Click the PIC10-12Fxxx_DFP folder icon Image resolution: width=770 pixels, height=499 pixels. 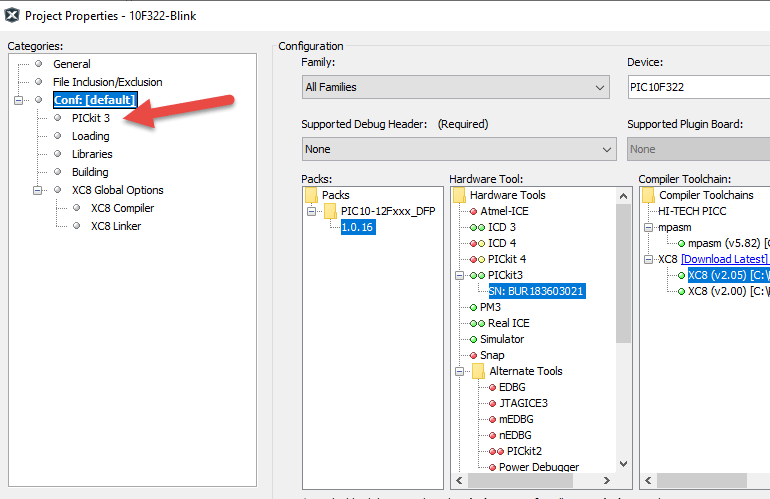tap(330, 211)
